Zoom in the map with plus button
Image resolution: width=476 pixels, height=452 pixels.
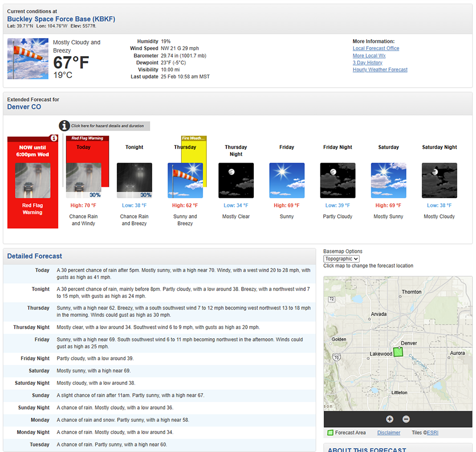tap(390, 419)
